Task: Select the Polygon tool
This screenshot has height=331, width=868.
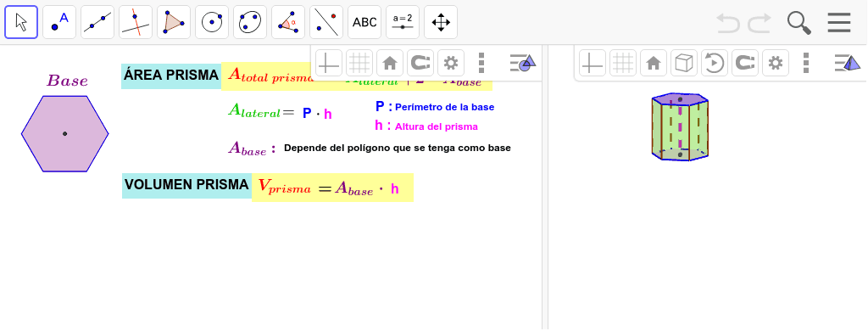Action: (x=174, y=22)
